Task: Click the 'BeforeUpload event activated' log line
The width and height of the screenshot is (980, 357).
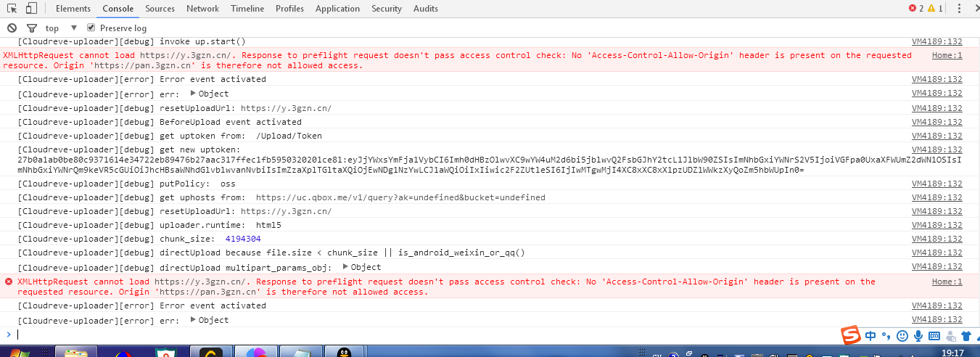Action: coord(160,122)
